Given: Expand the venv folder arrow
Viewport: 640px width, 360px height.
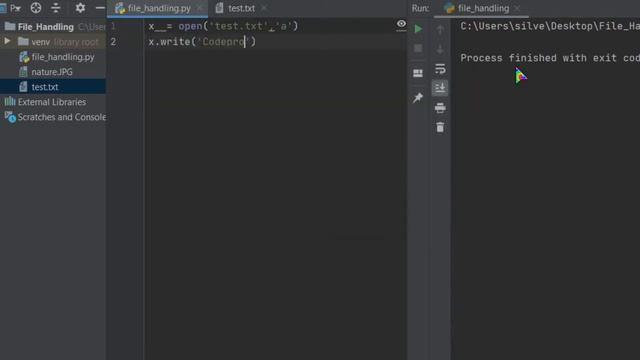Looking at the screenshot, I should point(7,42).
